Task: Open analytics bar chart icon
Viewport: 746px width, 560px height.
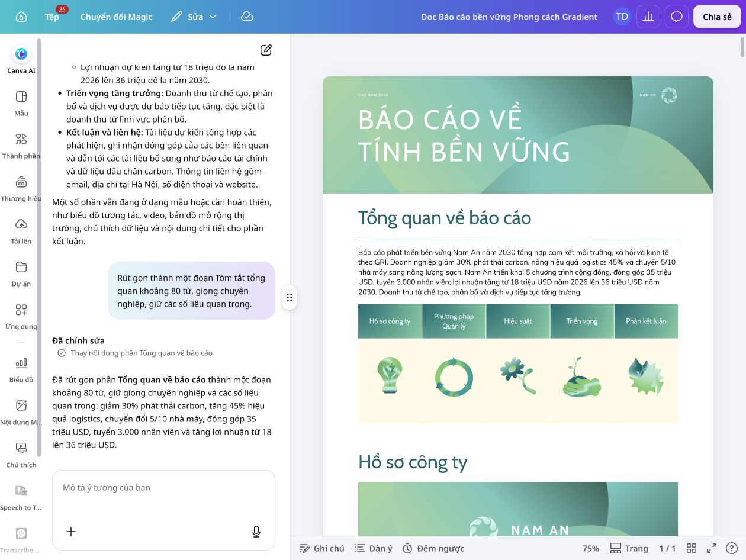Action: click(648, 17)
